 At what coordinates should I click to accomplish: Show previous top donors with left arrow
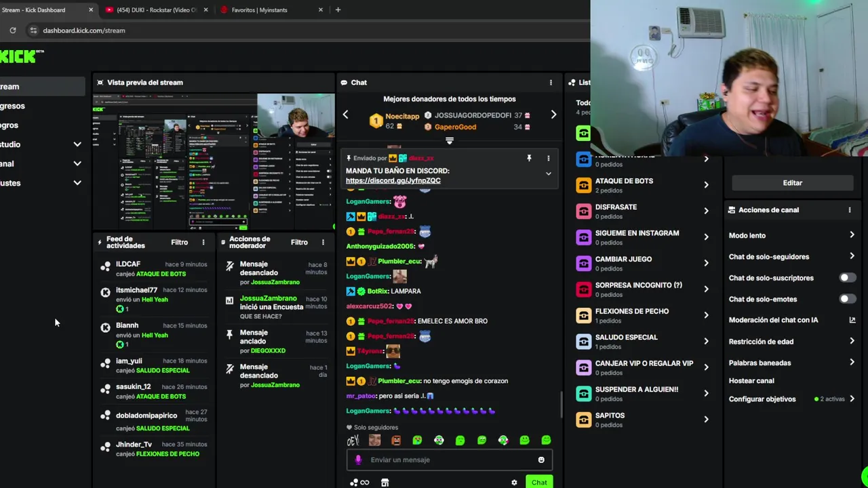(x=345, y=115)
